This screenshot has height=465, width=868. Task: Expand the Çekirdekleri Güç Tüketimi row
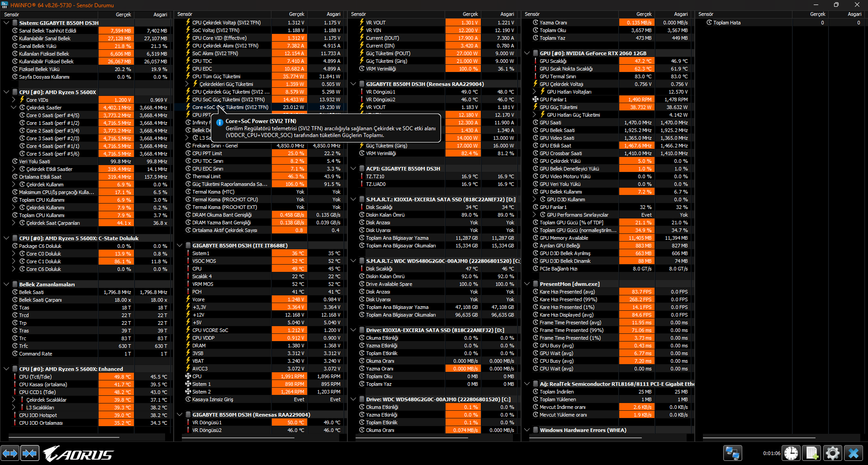click(187, 84)
